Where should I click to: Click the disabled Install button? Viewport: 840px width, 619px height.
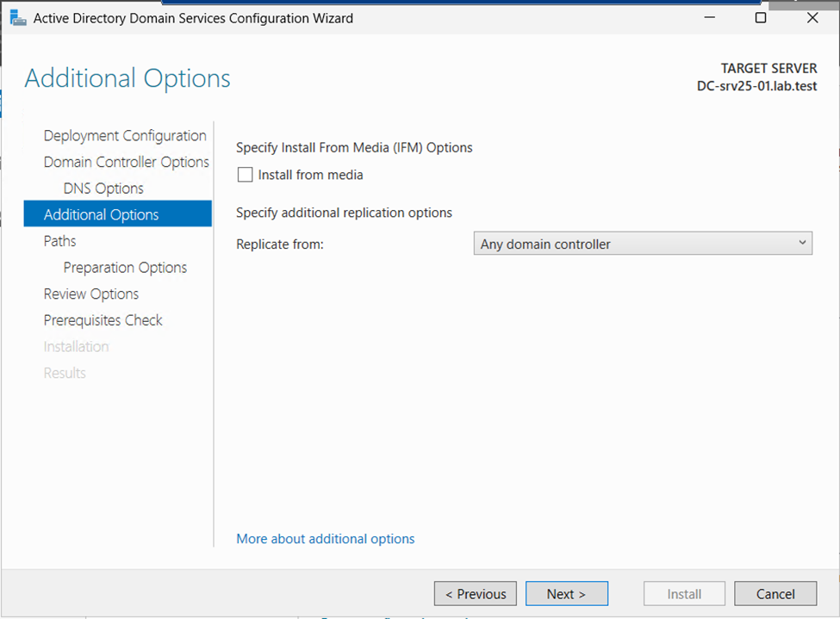coord(684,594)
